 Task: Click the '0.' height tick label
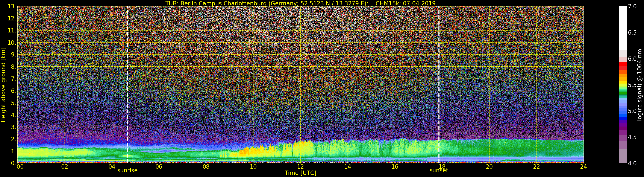[14, 163]
